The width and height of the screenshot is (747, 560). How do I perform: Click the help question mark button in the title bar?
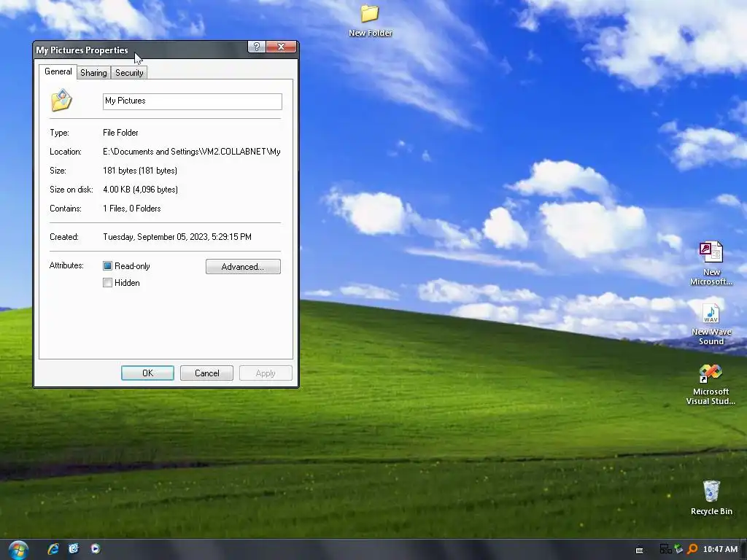point(256,47)
